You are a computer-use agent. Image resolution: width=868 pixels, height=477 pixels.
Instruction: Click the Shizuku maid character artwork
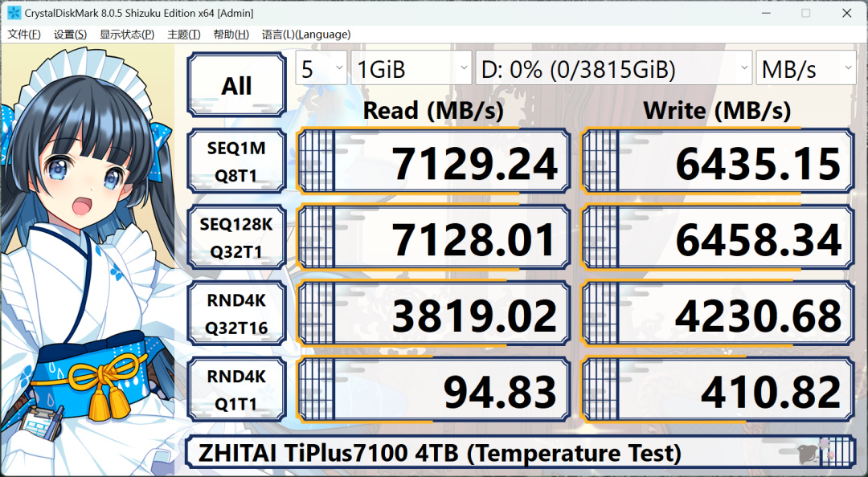(88, 259)
